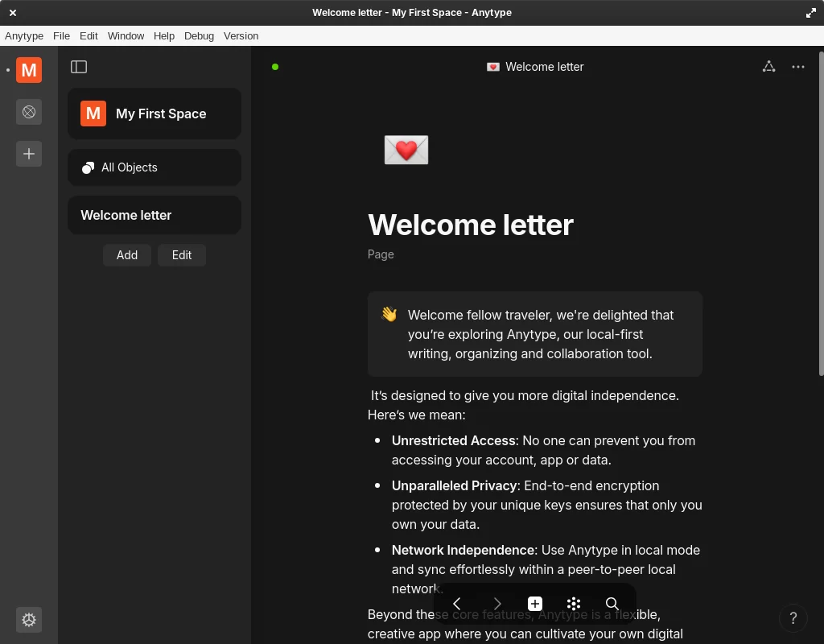This screenshot has height=644, width=824.
Task: Open the graph view dots icon
Action: [574, 604]
